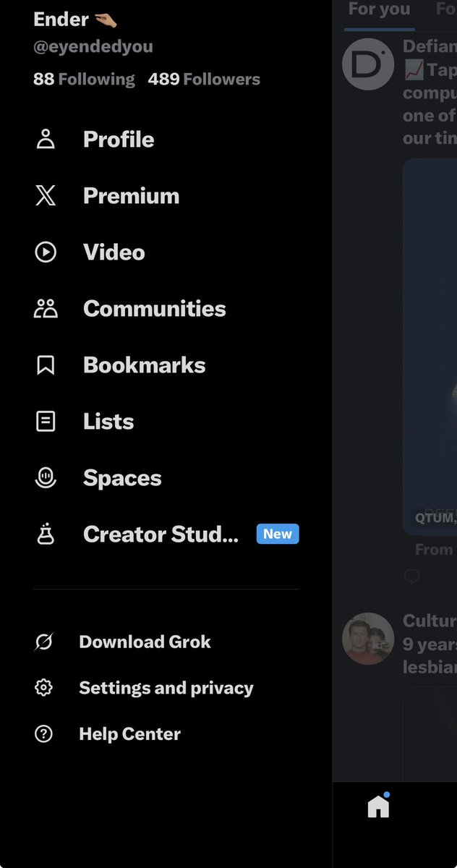The height and width of the screenshot is (868, 457).
Task: Tap the @eyendedyou handle
Action: 93,47
